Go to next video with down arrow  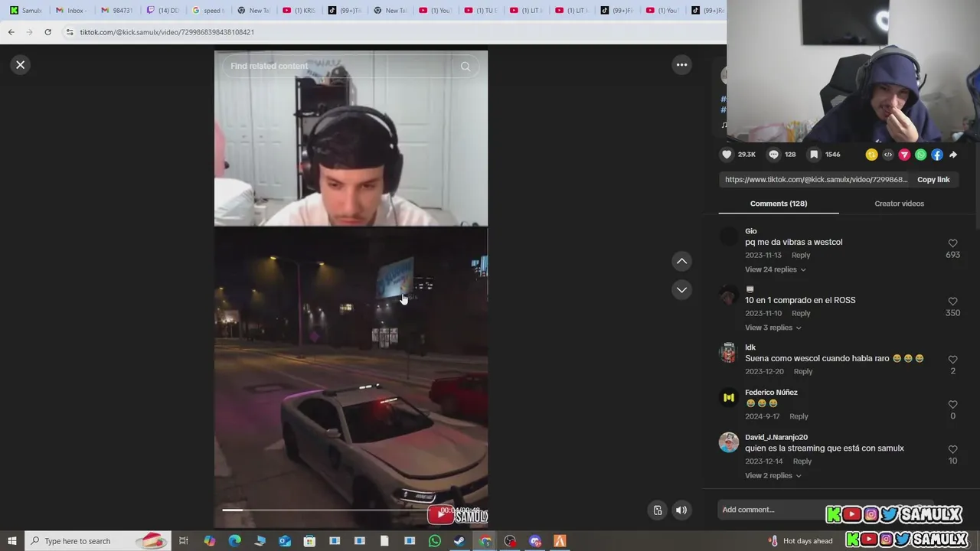coord(681,290)
